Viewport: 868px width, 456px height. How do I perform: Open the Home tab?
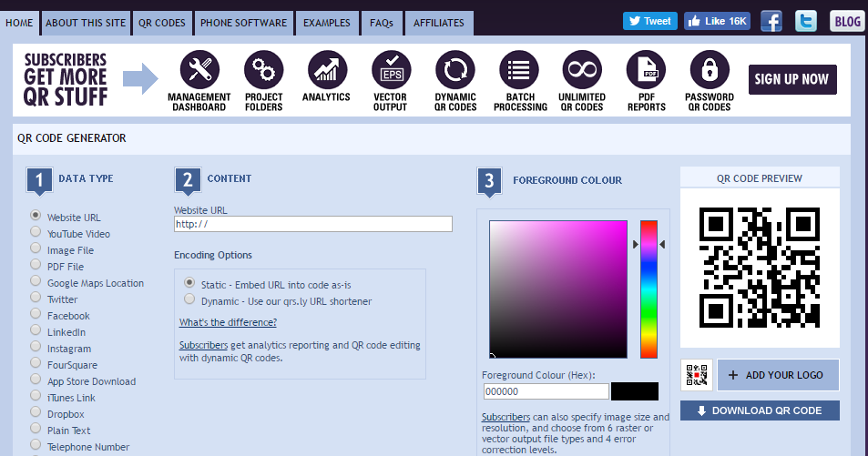(x=19, y=24)
